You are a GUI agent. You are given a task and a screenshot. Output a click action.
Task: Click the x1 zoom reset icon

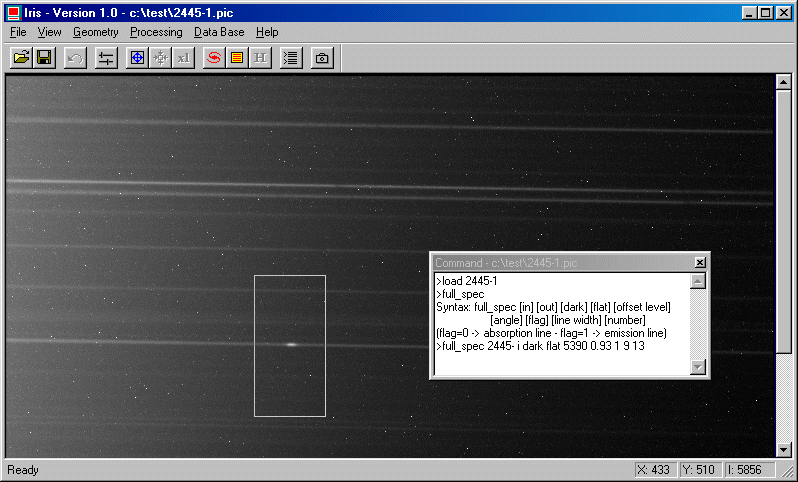click(x=184, y=58)
